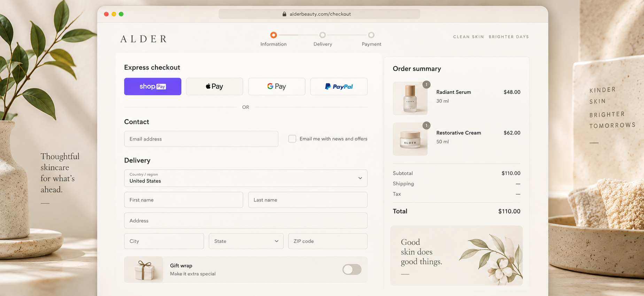This screenshot has width=644, height=296.
Task: Turn on the Gift wrap toggle
Action: tap(352, 270)
